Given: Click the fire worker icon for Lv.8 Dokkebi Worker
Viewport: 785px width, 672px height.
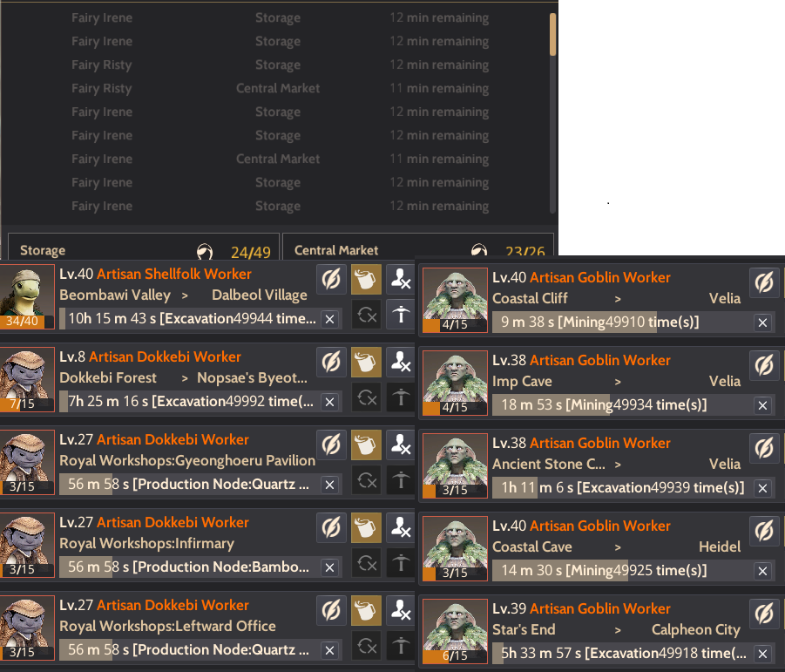Looking at the screenshot, I should pyautogui.click(x=401, y=362).
